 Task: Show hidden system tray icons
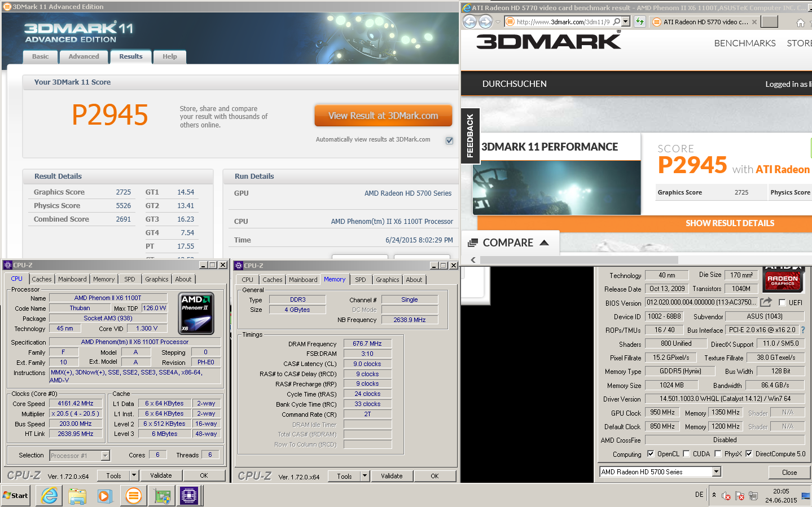click(714, 495)
